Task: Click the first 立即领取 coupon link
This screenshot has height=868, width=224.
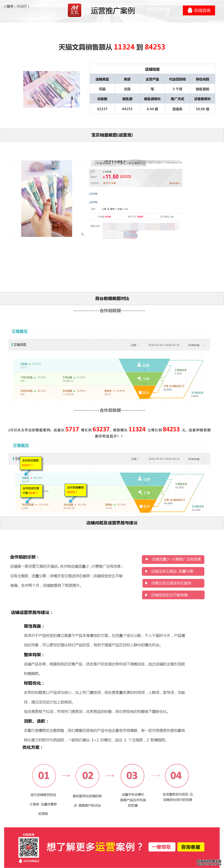Action: click(93, 194)
